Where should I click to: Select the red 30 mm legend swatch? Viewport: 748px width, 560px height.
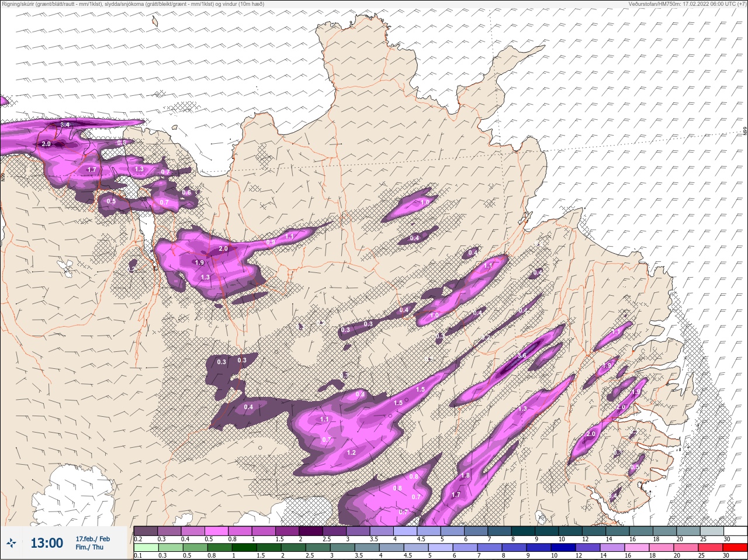pyautogui.click(x=735, y=548)
